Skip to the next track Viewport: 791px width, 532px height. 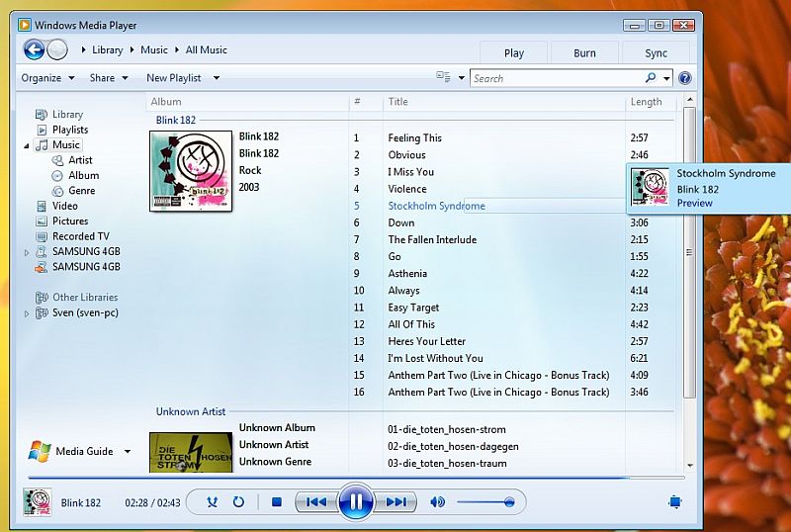click(x=395, y=502)
